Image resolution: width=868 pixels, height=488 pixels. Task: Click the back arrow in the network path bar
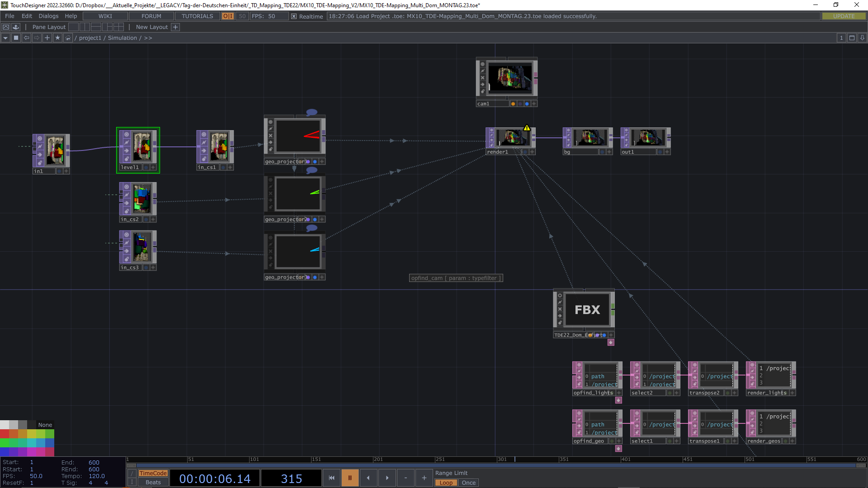26,38
